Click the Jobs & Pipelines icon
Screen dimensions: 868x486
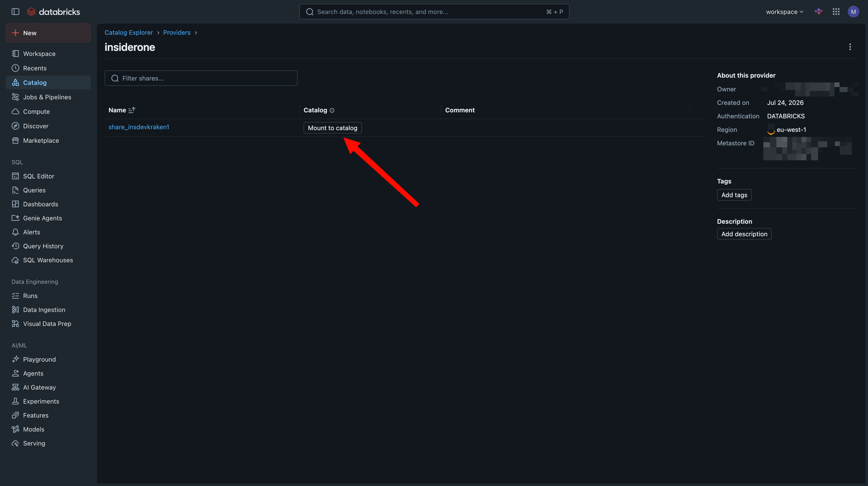[15, 97]
